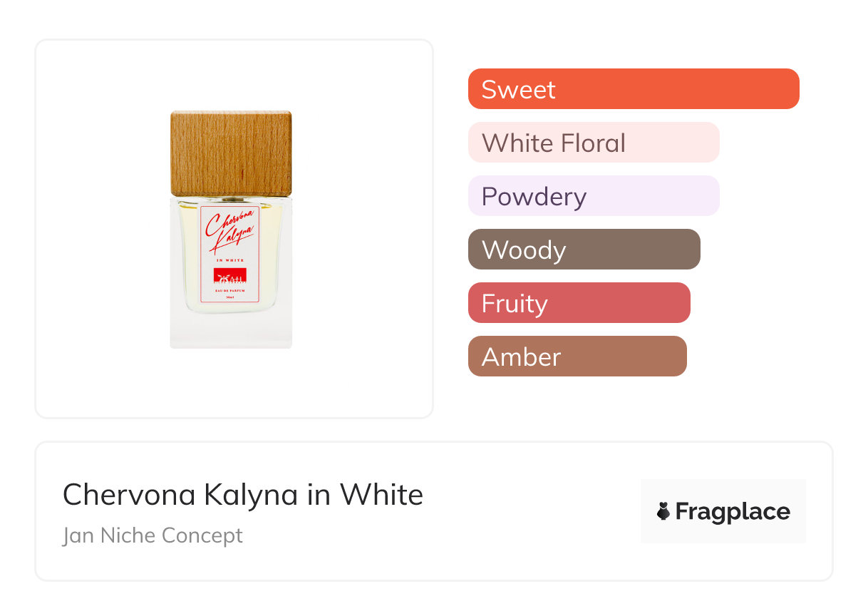This screenshot has width=868, height=616.
Task: Click the word 'Sweet' in top bar
Action: pyautogui.click(x=518, y=89)
